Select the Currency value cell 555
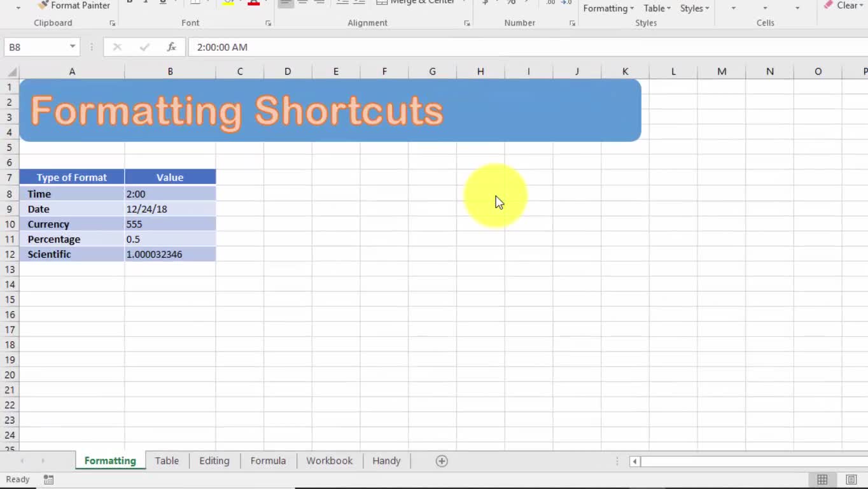 tap(170, 224)
